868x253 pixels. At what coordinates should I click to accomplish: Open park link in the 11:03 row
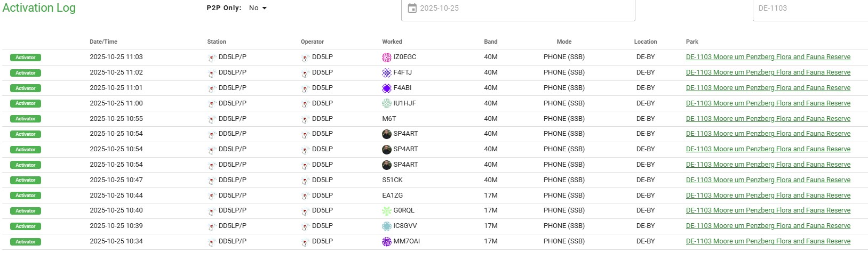(x=768, y=57)
